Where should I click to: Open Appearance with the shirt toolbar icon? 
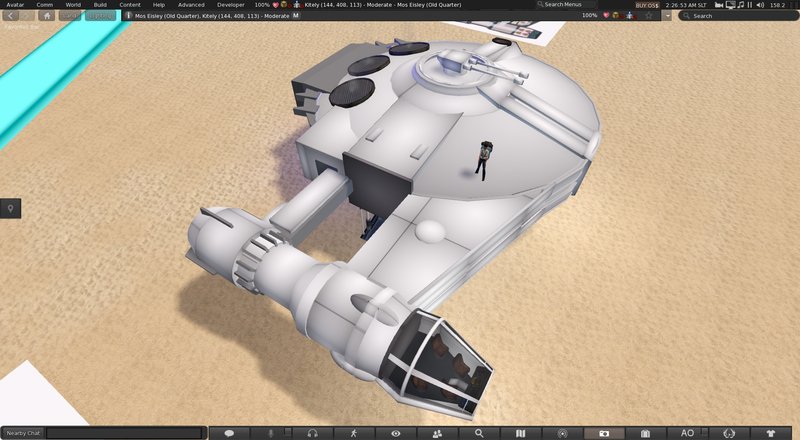[x=770, y=433]
